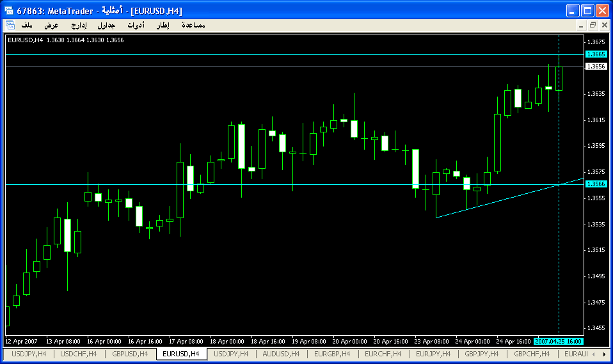Click the 16 Apr 16:00 time label
This screenshot has height=364, width=613.
pyautogui.click(x=145, y=342)
